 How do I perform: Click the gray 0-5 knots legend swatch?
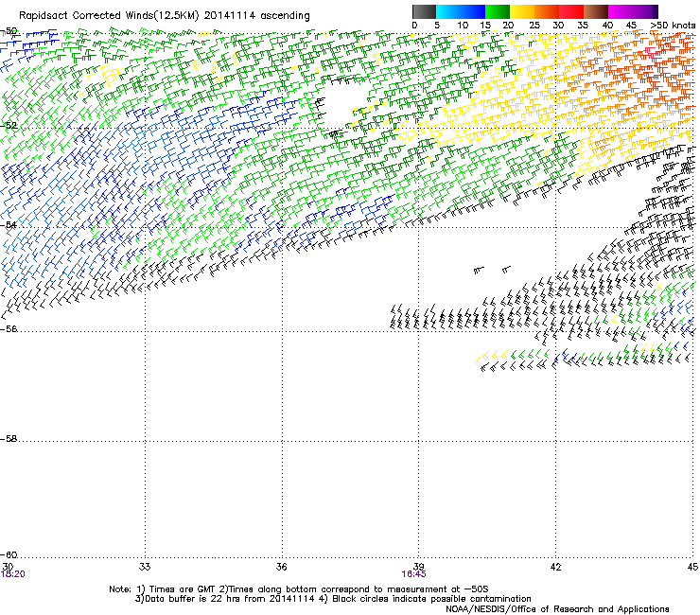[424, 11]
